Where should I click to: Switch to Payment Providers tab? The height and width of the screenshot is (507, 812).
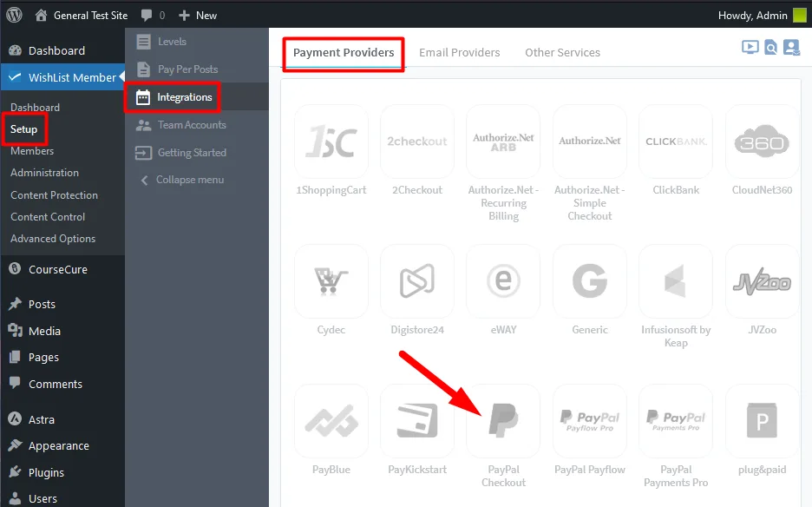[x=344, y=52]
